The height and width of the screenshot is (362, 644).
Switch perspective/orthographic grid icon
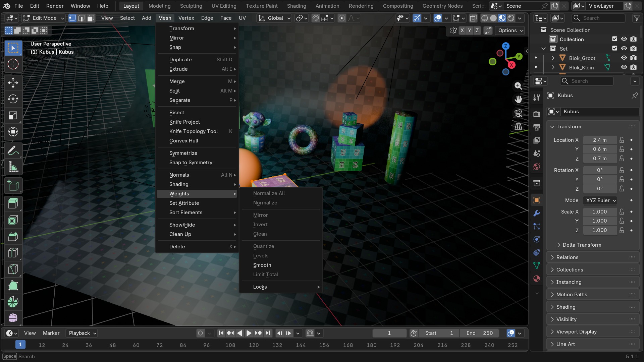[x=518, y=127]
